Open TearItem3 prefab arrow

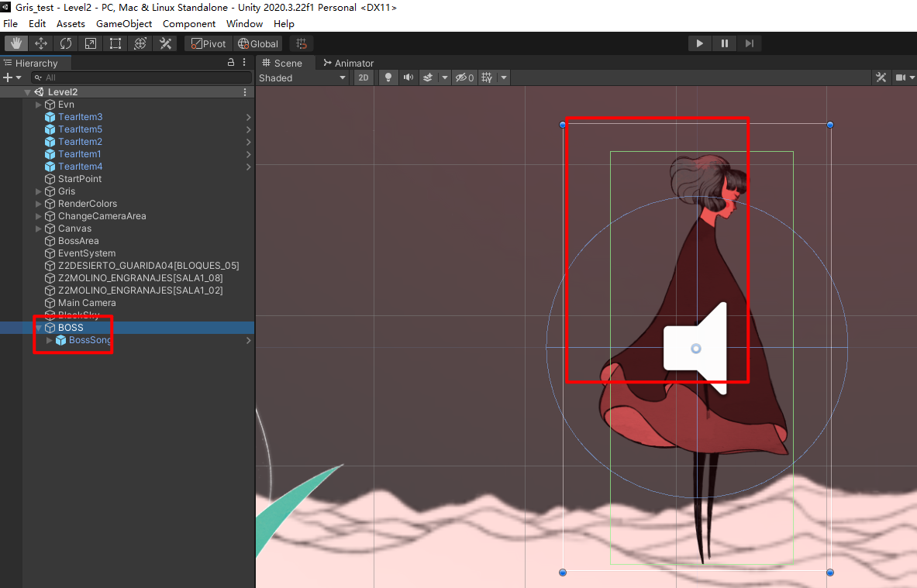249,117
